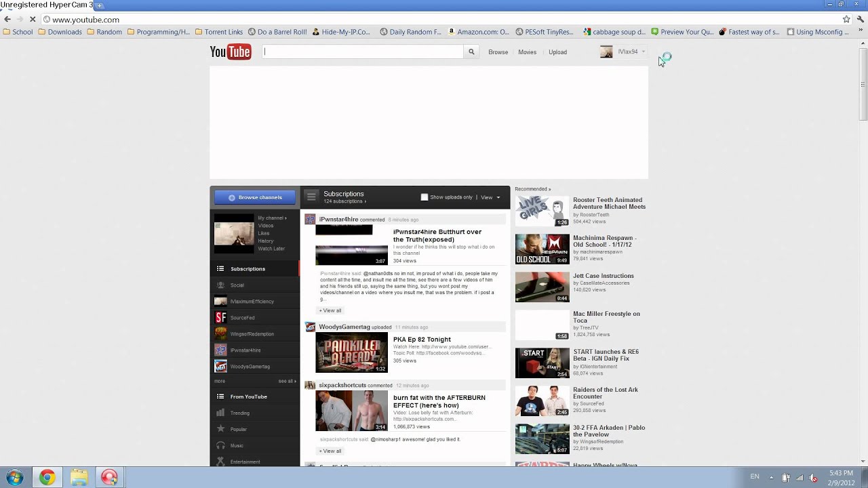Open the History link

pos(266,241)
